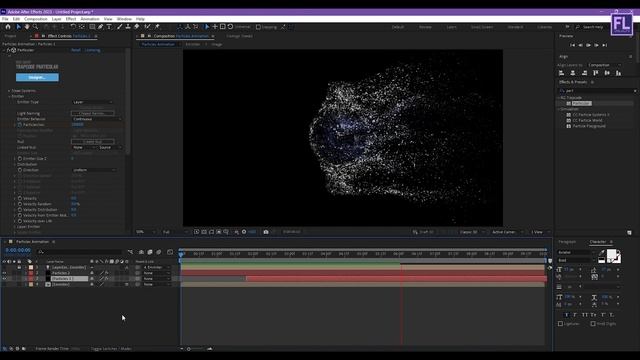Image resolution: width=640 pixels, height=360 pixels.
Task: Select the Rectangle shape tool
Action: [x=92, y=27]
